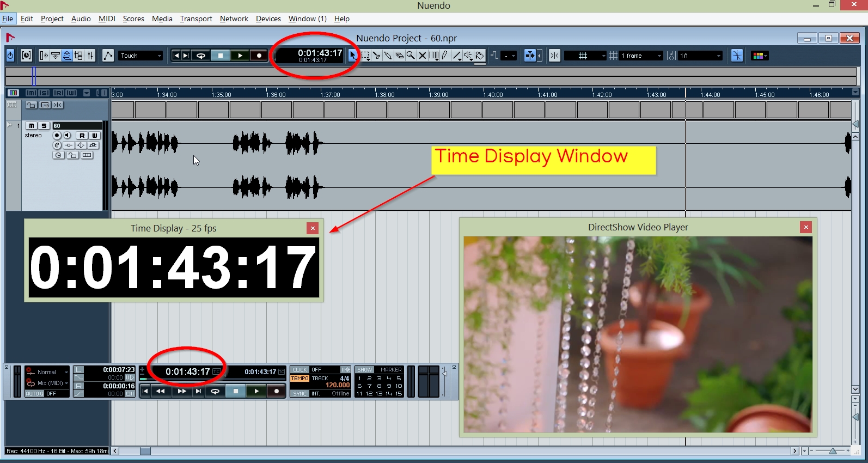Open the Devices menu
This screenshot has width=868, height=463.
point(268,19)
